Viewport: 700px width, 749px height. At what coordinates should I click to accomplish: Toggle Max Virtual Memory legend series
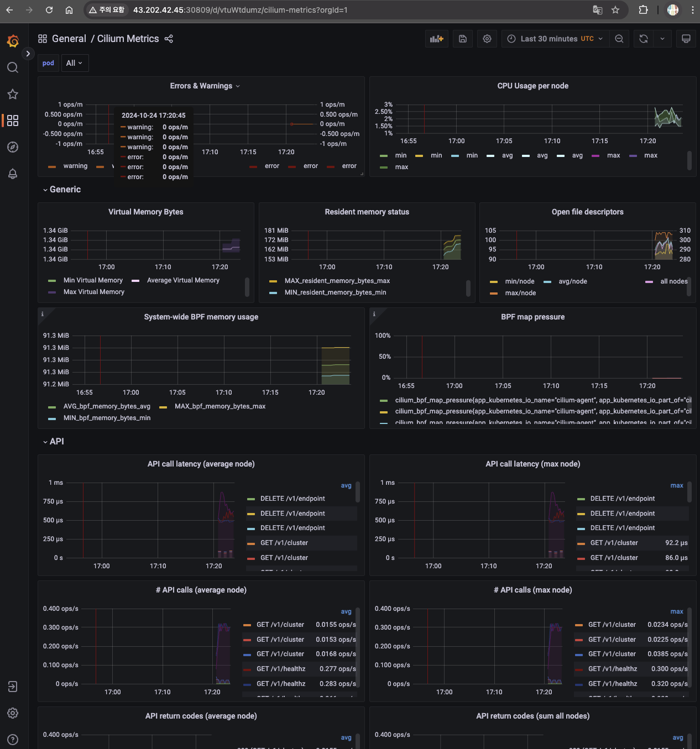[94, 292]
